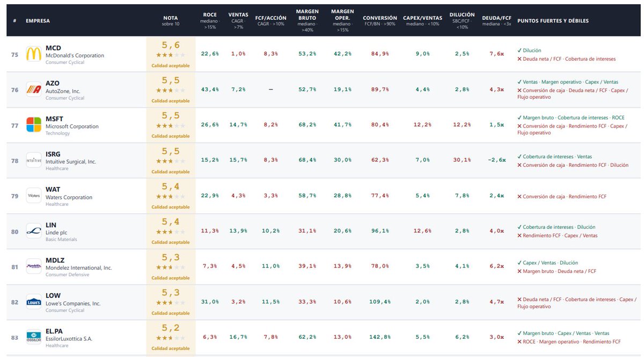
Task: Click sales CAGR 1,0% for MCD
Action: tap(238, 54)
